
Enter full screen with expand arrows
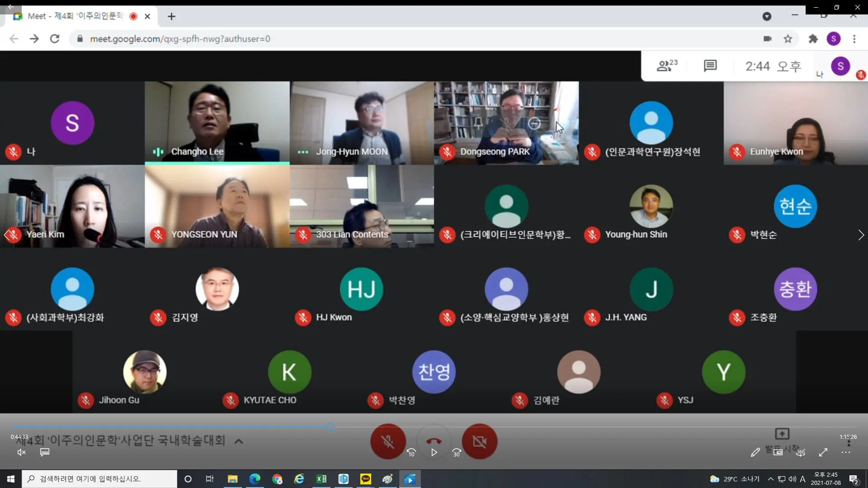pos(823,452)
